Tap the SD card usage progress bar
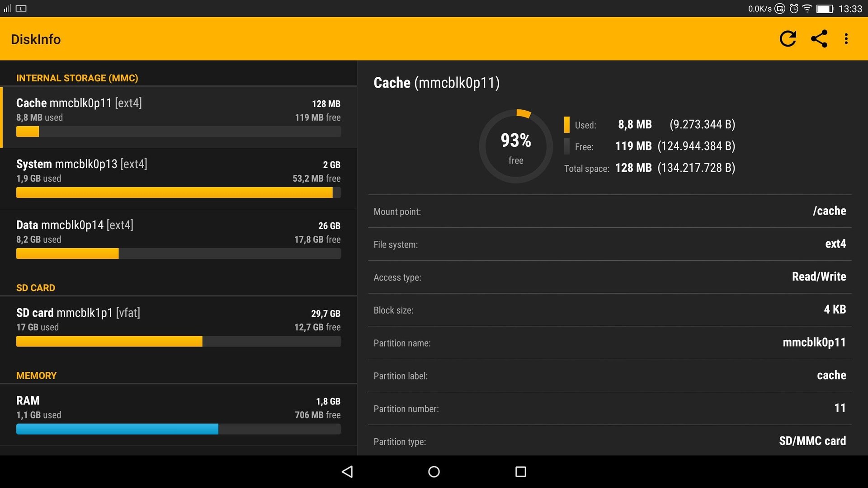This screenshot has height=488, width=868. (x=179, y=341)
